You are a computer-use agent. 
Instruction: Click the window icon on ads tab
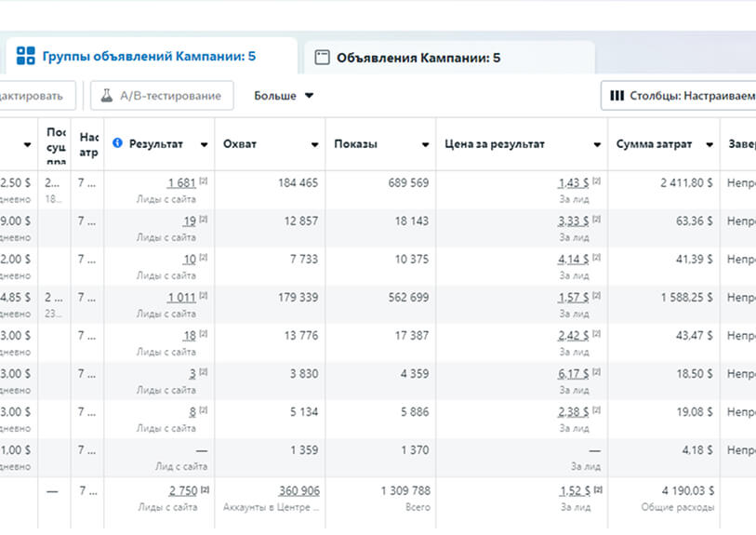point(323,57)
